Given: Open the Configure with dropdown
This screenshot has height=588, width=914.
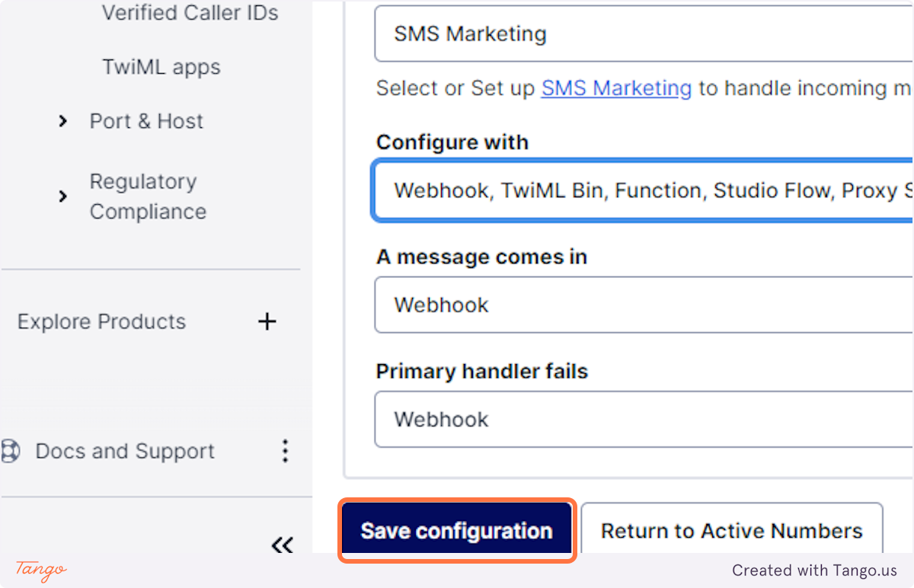Looking at the screenshot, I should click(x=644, y=190).
